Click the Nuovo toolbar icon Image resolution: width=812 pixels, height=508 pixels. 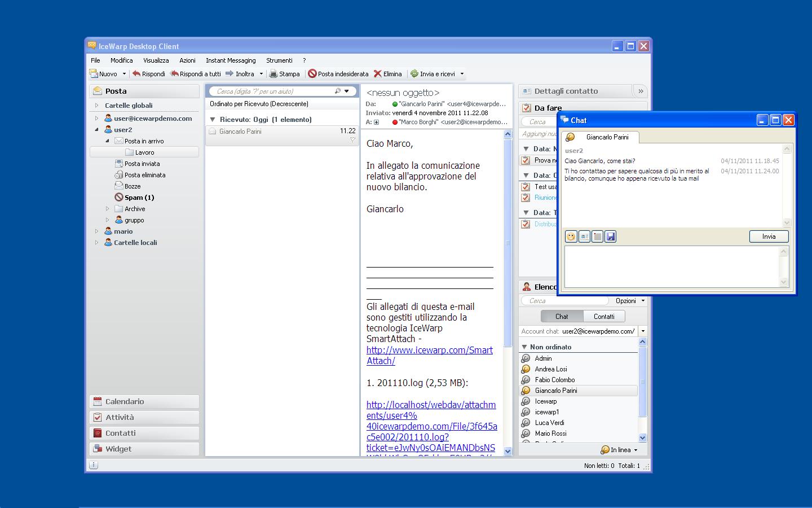[94, 73]
